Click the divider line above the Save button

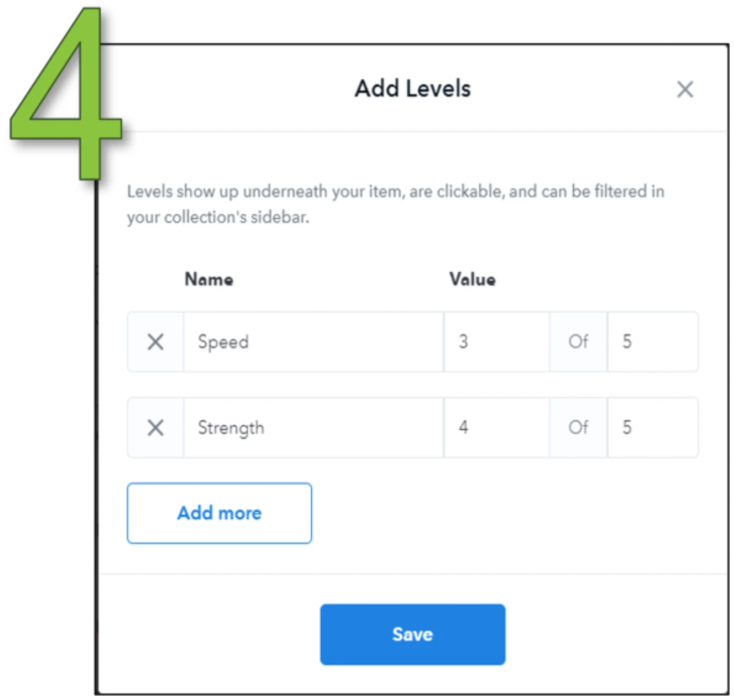click(414, 574)
